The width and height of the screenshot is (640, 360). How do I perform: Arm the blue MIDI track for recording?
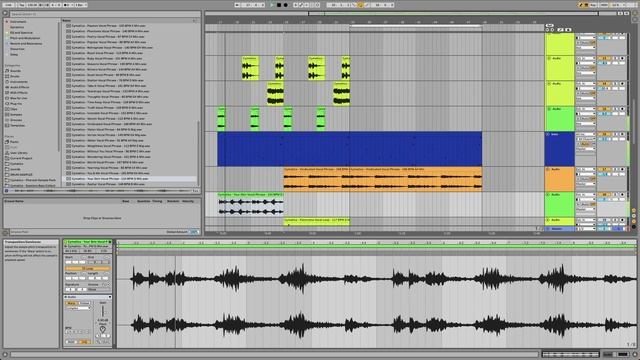point(622,134)
